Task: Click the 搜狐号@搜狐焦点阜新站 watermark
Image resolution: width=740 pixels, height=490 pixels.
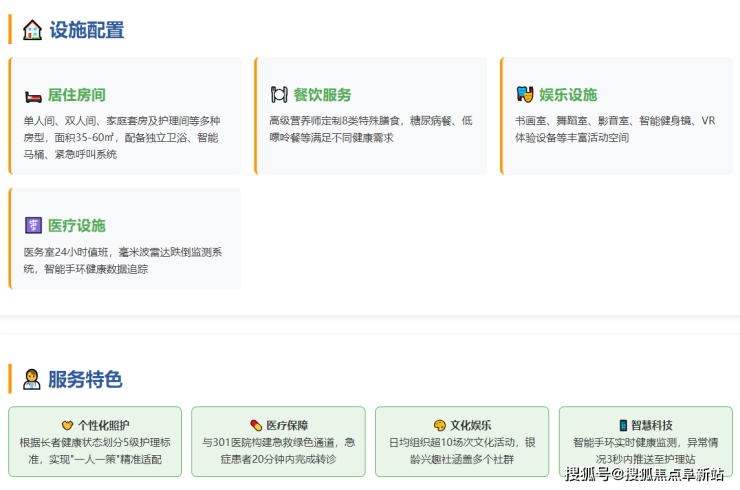Action: (644, 474)
